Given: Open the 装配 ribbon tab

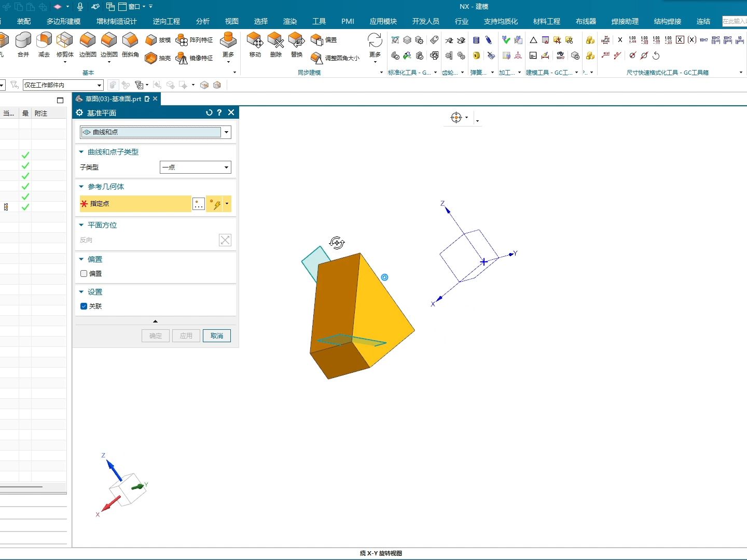Looking at the screenshot, I should coord(24,21).
